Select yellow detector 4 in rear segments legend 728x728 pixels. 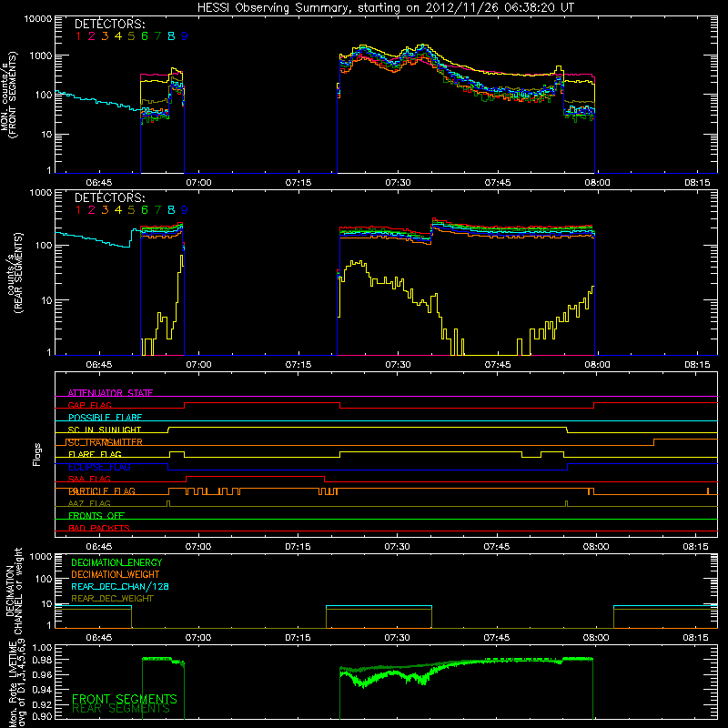(x=118, y=210)
